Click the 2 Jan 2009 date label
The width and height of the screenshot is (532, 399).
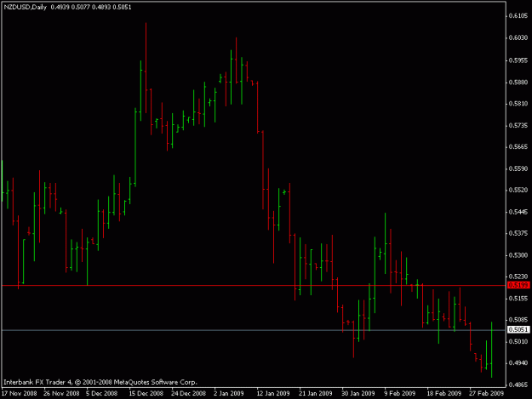click(x=229, y=393)
